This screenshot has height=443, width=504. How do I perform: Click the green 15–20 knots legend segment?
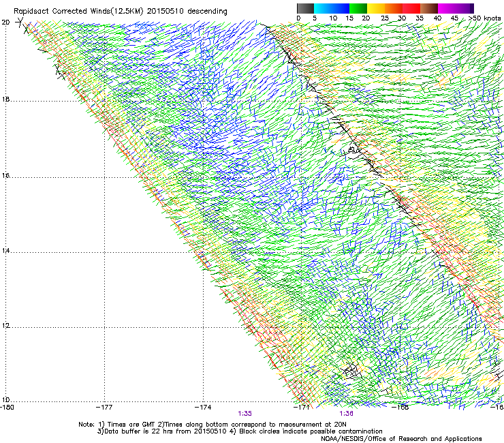[x=358, y=8]
